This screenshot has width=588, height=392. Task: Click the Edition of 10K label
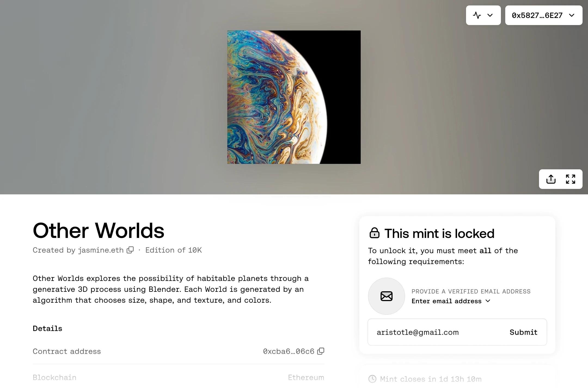coord(173,250)
